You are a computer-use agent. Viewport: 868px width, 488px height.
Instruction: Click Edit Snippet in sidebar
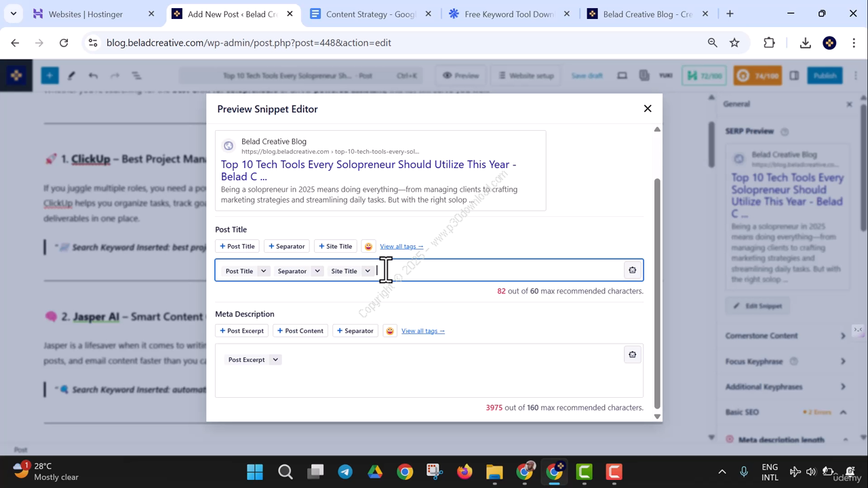pyautogui.click(x=757, y=306)
